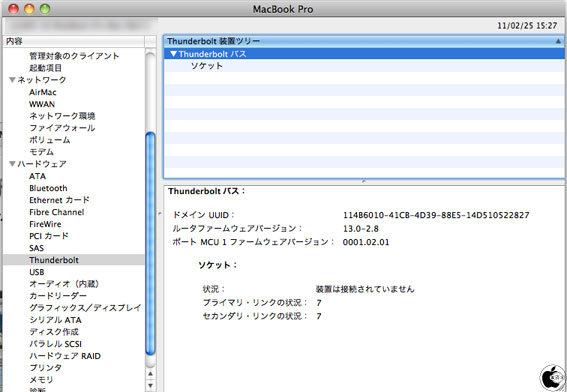
Task: Select ソケット row in device tree
Action: point(364,66)
